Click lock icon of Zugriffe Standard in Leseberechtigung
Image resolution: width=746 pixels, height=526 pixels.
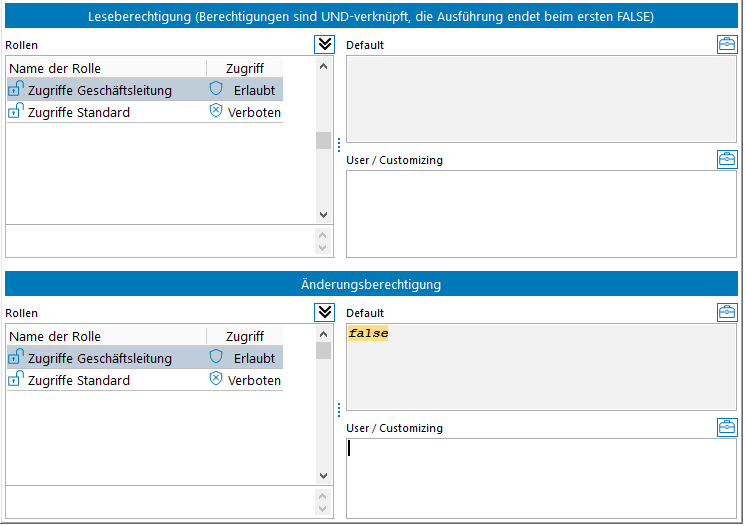click(16, 111)
